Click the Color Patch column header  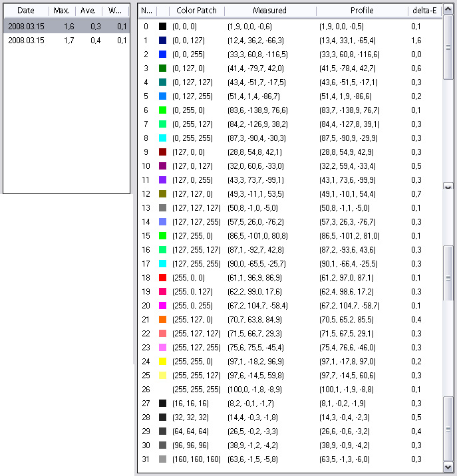point(196,11)
